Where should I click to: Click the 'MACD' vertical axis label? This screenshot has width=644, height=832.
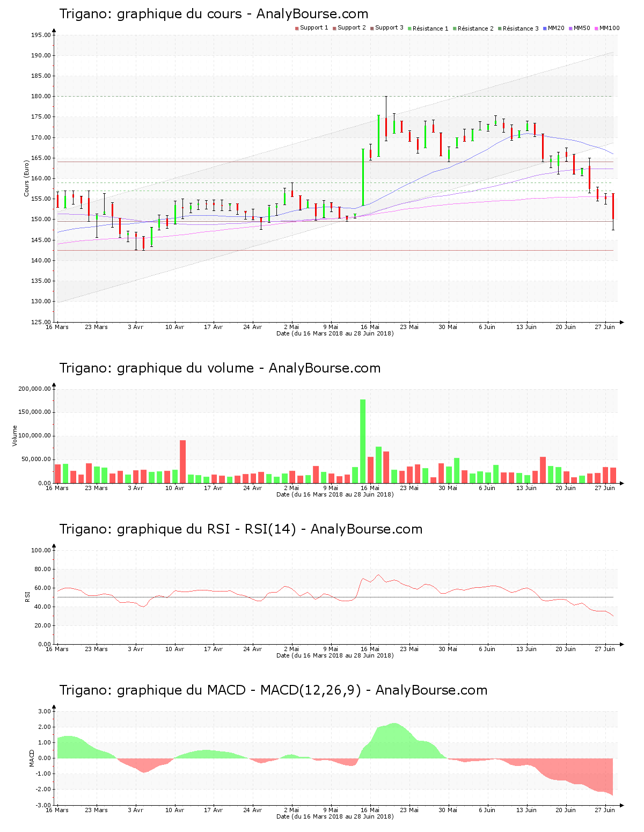[x=32, y=758]
